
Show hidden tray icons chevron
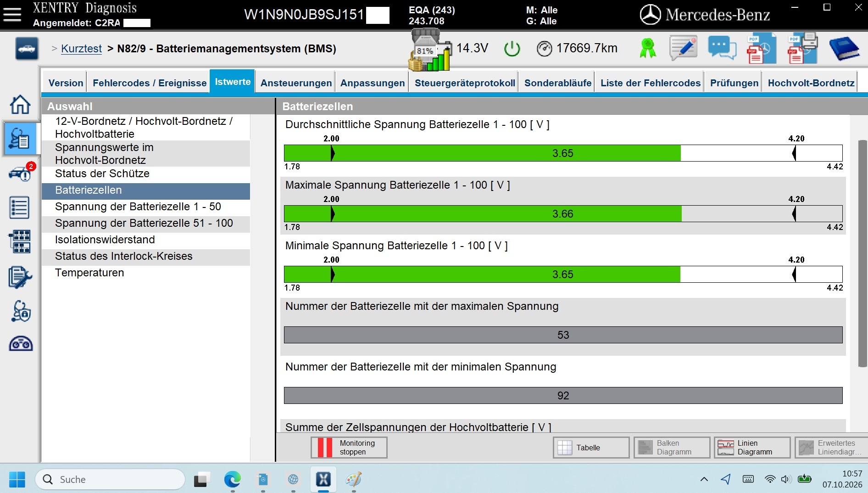click(704, 479)
